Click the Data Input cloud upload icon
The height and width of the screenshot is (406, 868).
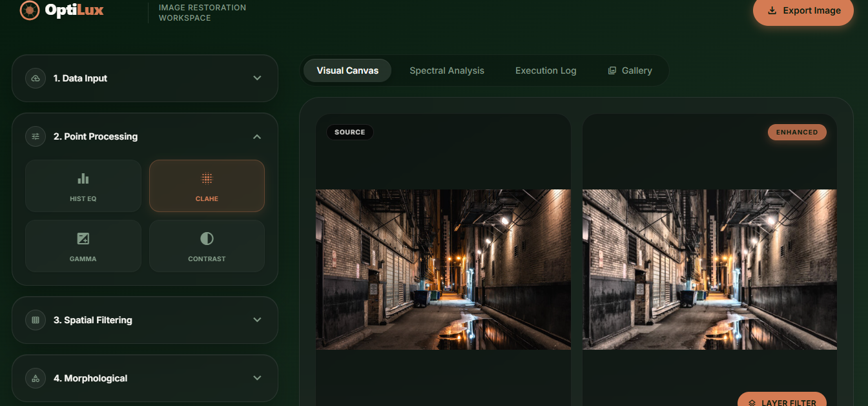(36, 78)
